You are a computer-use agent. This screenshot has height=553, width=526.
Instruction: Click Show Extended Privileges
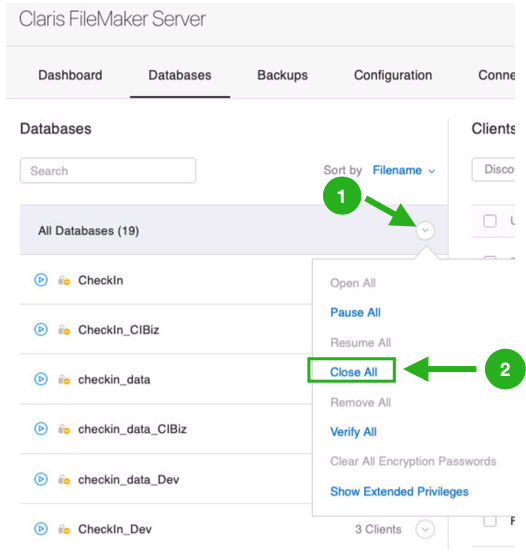[399, 491]
